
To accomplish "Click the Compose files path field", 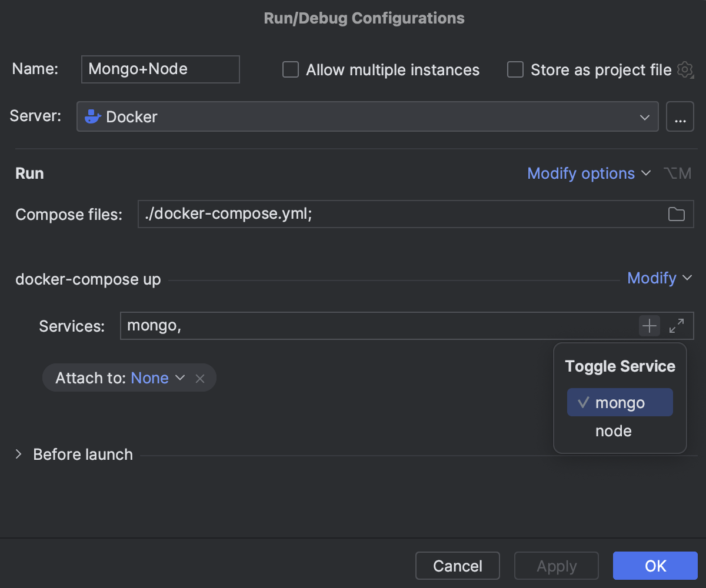I will (400, 215).
